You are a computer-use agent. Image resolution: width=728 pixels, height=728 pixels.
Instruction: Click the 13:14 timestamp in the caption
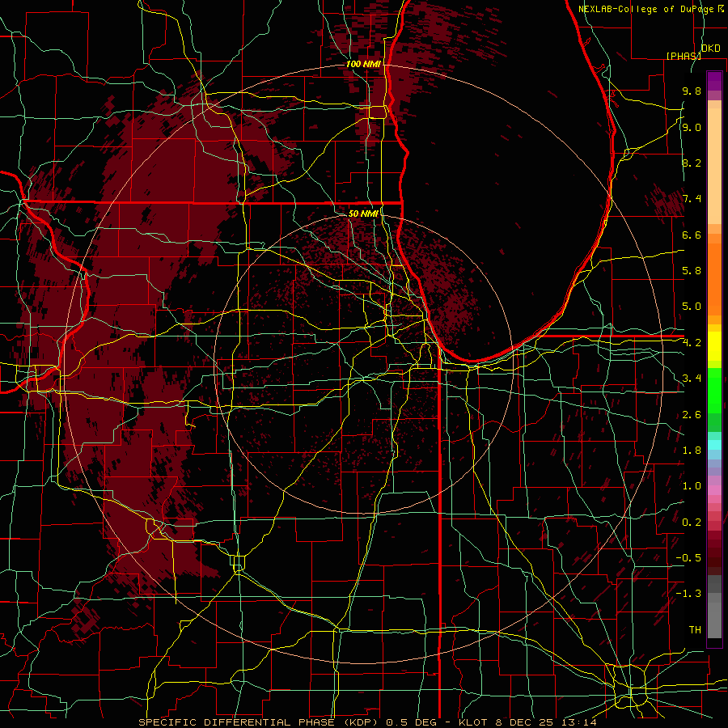(578, 722)
